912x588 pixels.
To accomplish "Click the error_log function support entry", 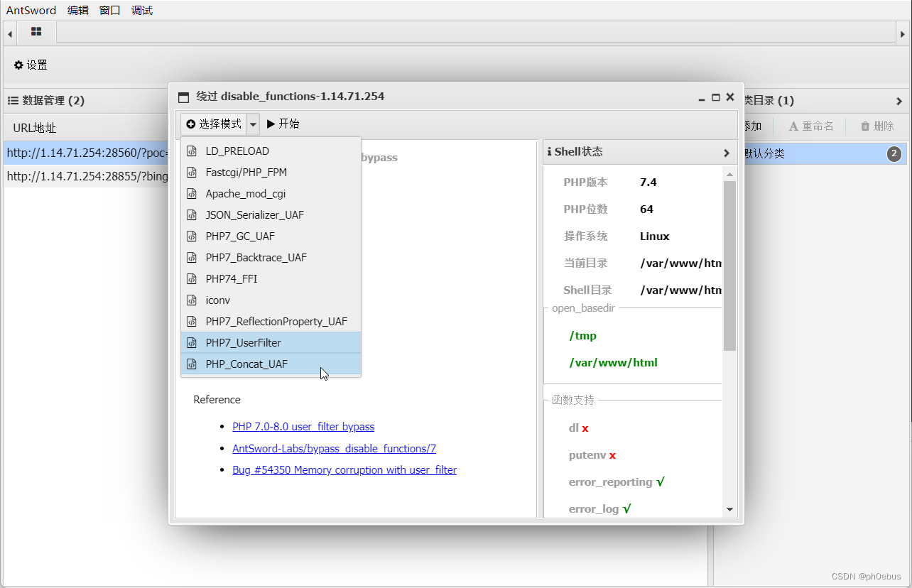I will (600, 508).
